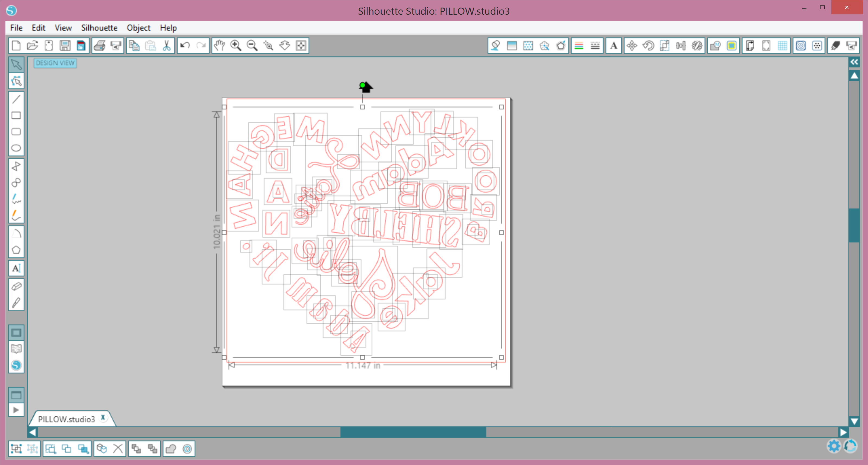The width and height of the screenshot is (868, 465).
Task: Open the Edit menu
Action: [x=39, y=28]
